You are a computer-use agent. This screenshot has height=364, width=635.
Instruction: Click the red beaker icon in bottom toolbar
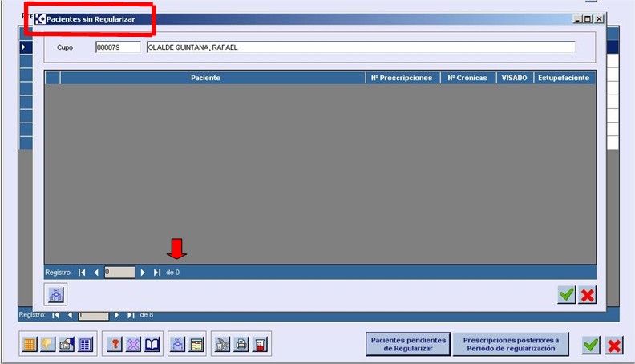pyautogui.click(x=259, y=344)
